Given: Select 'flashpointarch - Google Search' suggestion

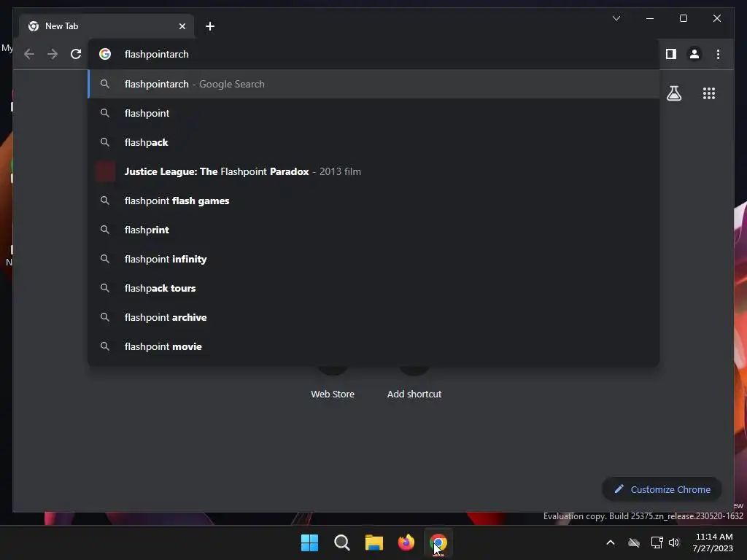Looking at the screenshot, I should (373, 84).
